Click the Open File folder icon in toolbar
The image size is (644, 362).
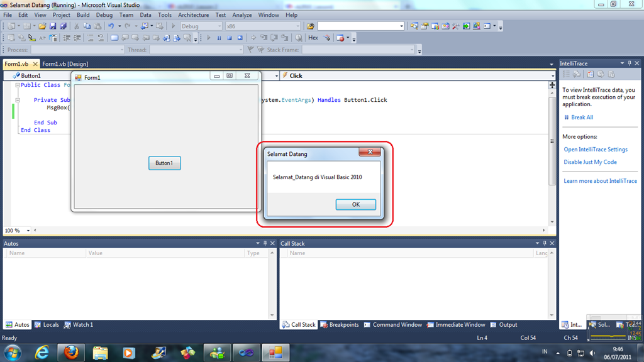pyautogui.click(x=42, y=26)
